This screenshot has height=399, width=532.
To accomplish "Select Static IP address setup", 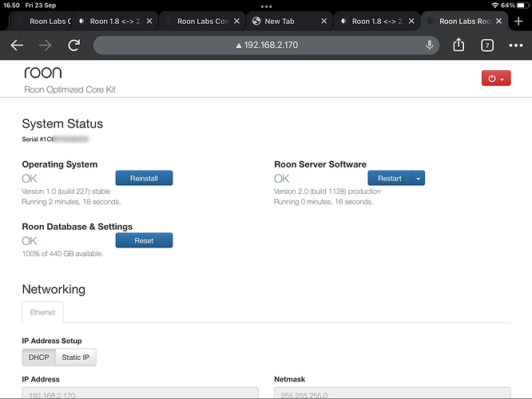I will (76, 358).
